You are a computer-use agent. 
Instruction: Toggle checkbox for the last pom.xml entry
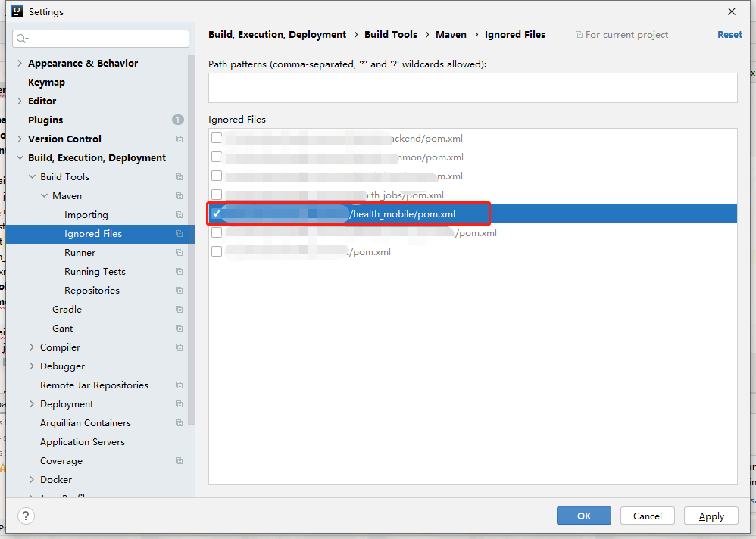click(x=217, y=251)
